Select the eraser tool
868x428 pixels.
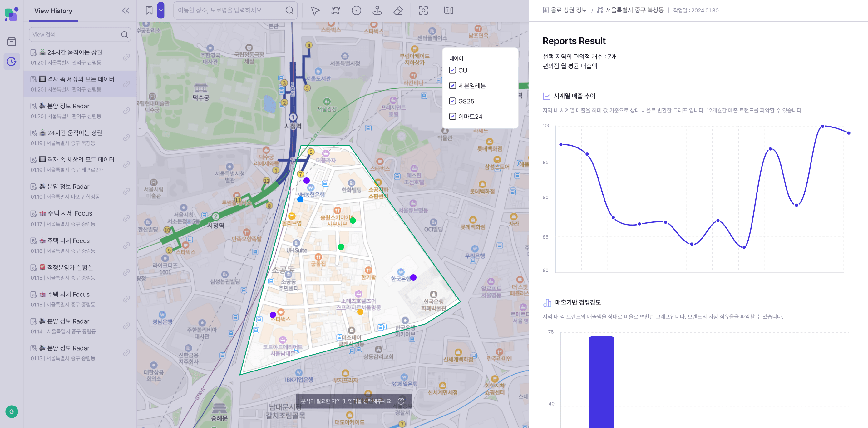398,10
